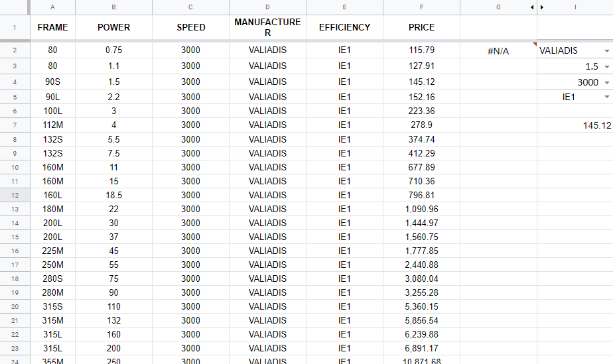Click the POWER header cell

113,27
